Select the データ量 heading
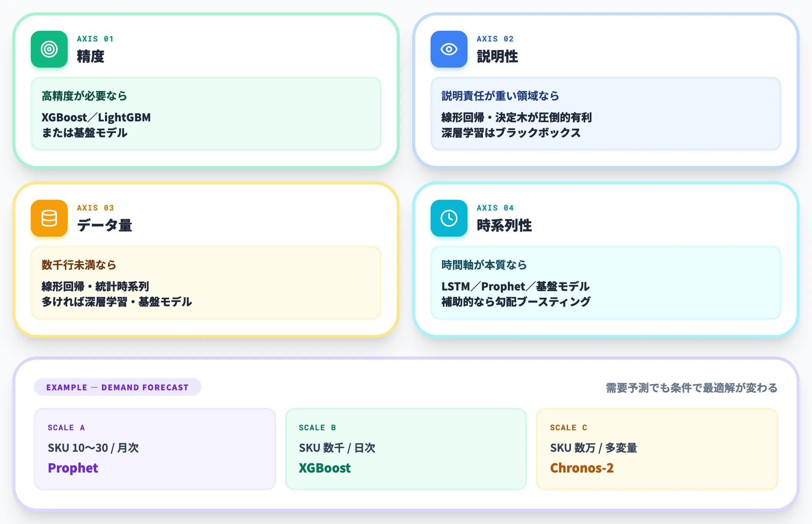 coord(104,226)
